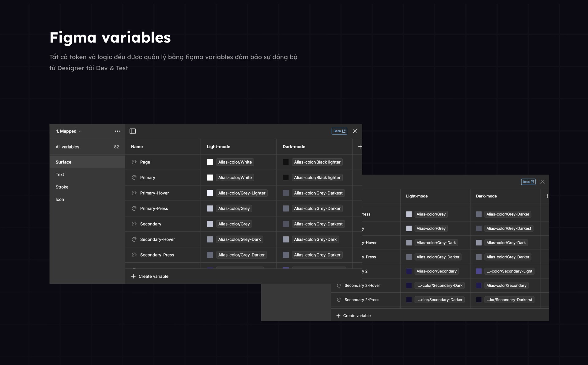Image resolution: width=588 pixels, height=365 pixels.
Task: Click the Dark-mode column header, front window
Action: [x=294, y=147]
